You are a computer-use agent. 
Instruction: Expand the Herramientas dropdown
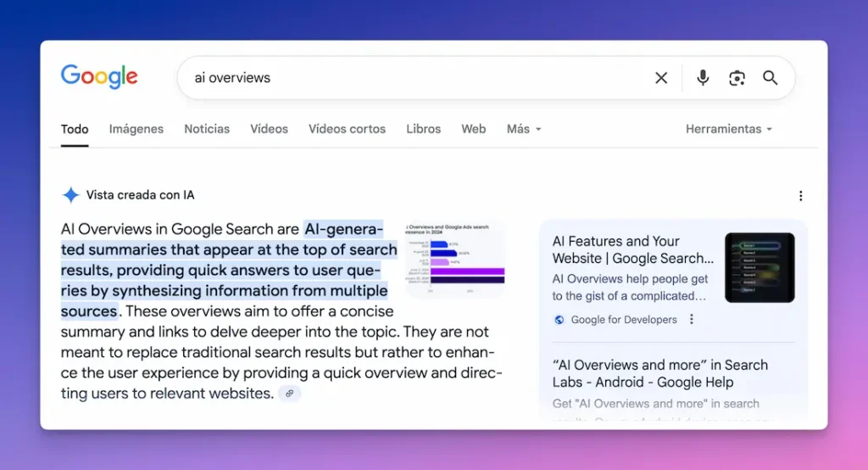click(729, 129)
